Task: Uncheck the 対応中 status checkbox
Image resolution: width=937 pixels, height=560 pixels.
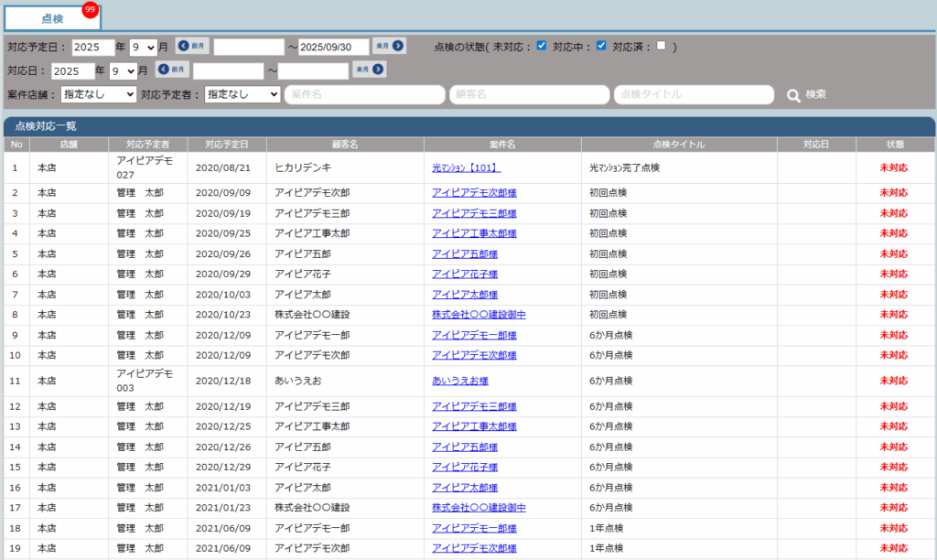Action: pos(601,46)
